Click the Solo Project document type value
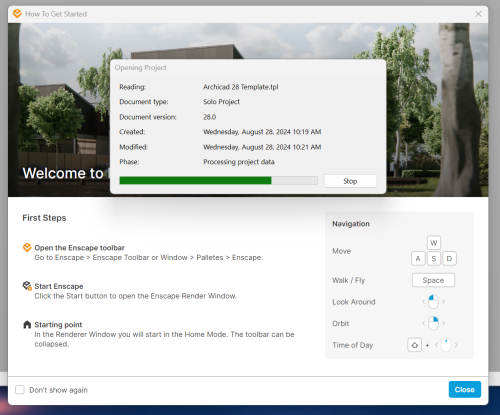500x415 pixels. (221, 102)
